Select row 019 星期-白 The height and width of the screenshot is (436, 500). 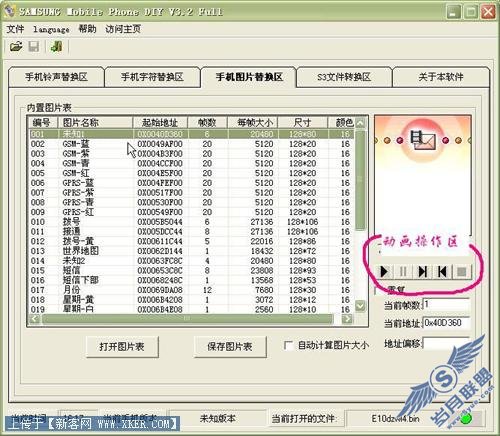[x=191, y=309]
